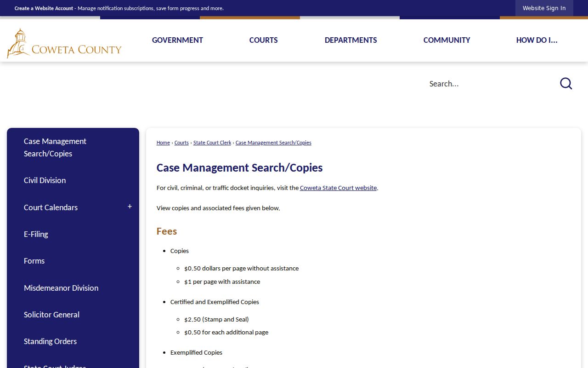Click 'Certified and Exemplified Copies' bullet
The width and height of the screenshot is (588, 368).
(x=215, y=302)
